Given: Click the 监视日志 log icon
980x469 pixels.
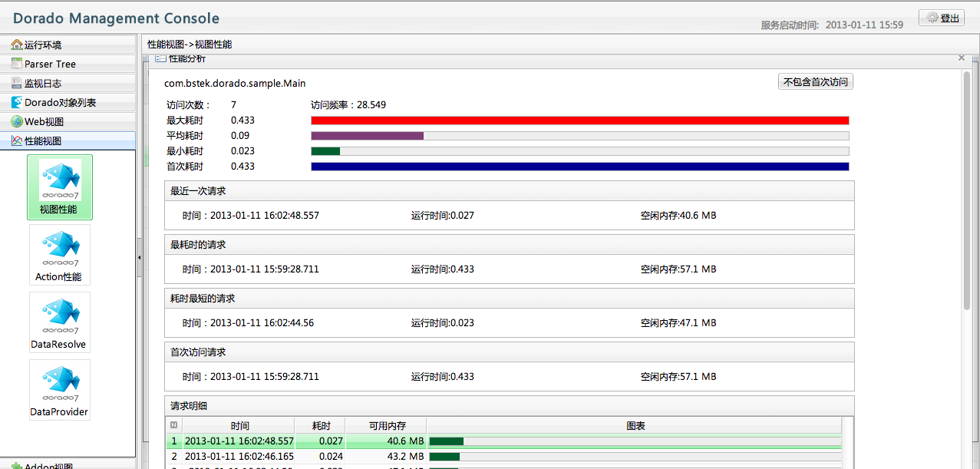Looking at the screenshot, I should [17, 83].
